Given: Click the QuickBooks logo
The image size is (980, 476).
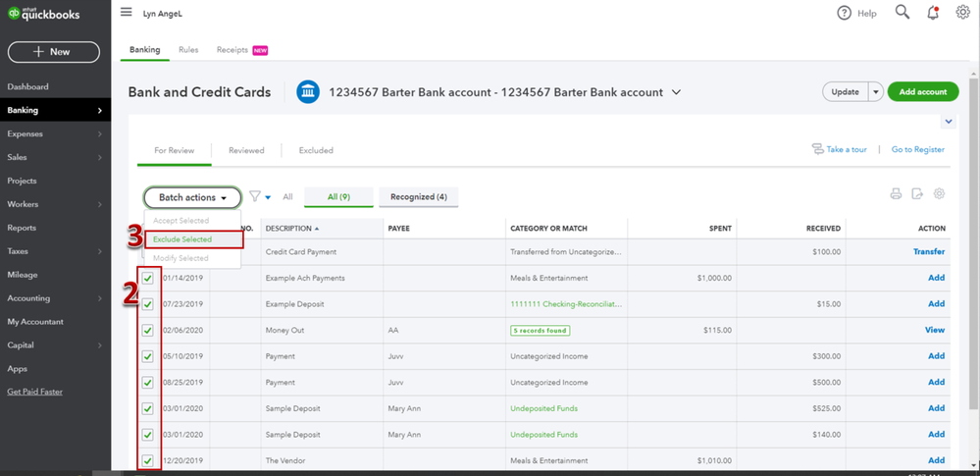Looking at the screenshot, I should (44, 14).
